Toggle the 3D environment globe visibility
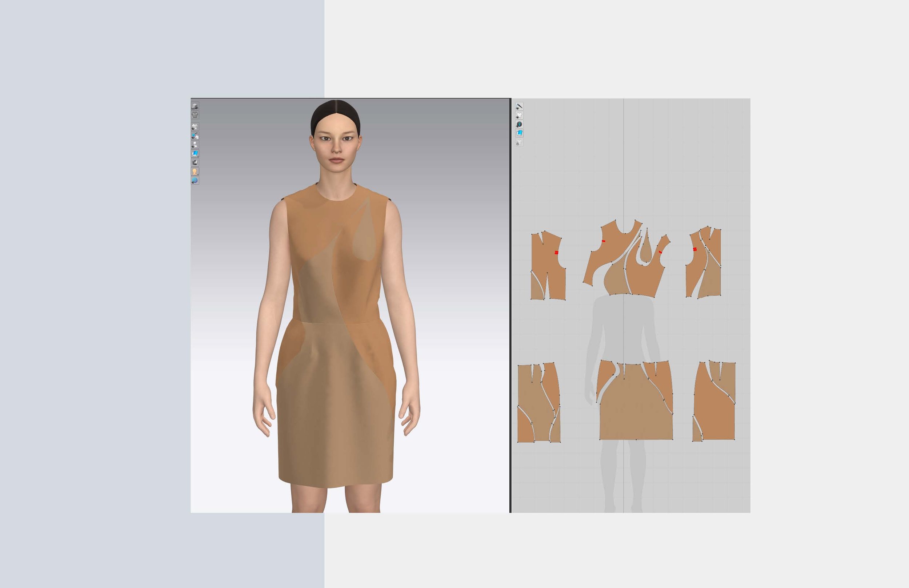 (x=195, y=180)
